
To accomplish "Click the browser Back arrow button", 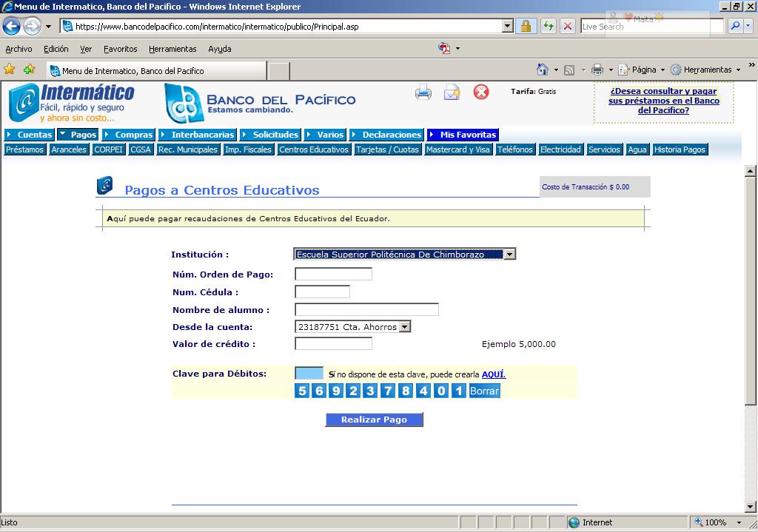I will click(x=11, y=27).
